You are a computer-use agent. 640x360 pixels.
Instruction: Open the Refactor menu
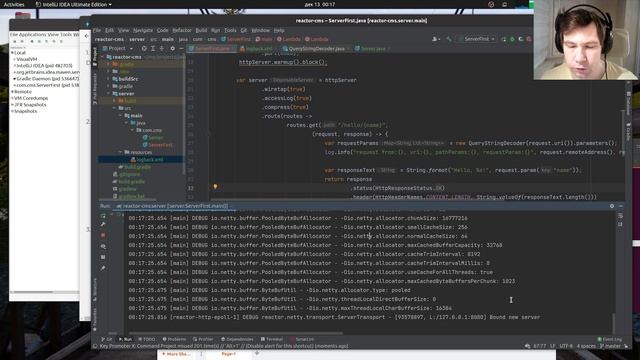(x=182, y=30)
